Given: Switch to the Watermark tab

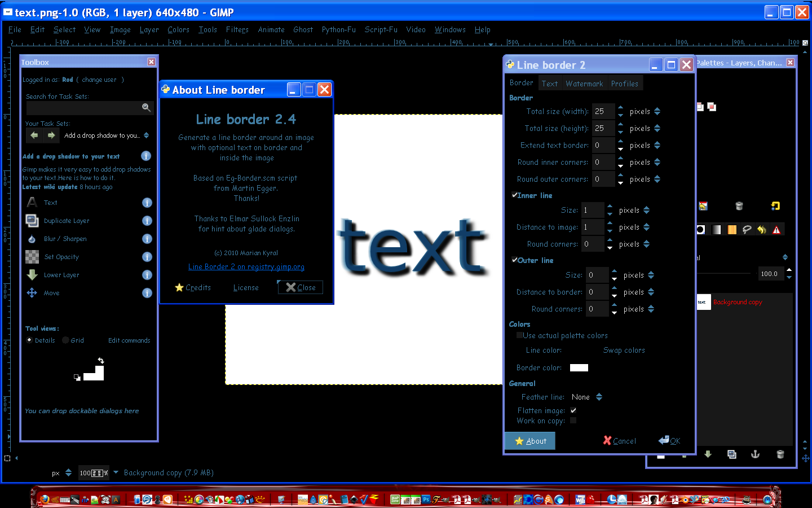Looking at the screenshot, I should [584, 84].
